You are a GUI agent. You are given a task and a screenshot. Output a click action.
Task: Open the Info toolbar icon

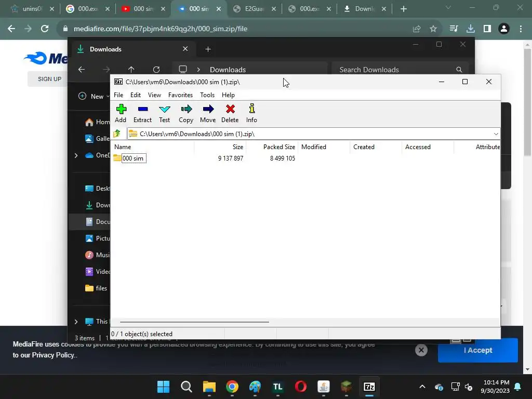click(251, 113)
